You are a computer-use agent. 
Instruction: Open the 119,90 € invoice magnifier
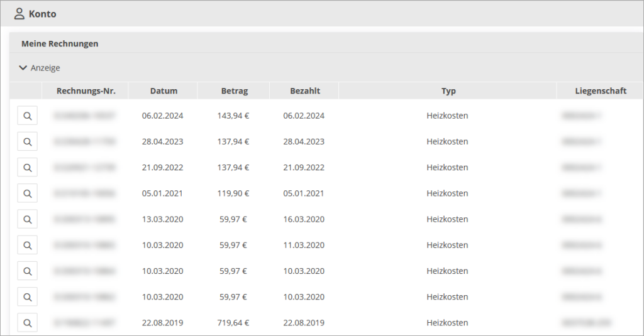pos(27,193)
